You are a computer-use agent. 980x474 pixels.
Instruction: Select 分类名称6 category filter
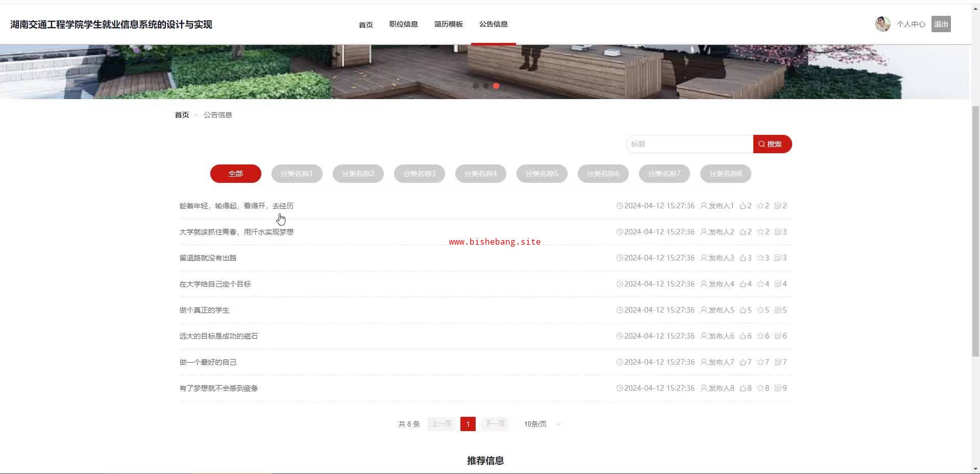click(603, 174)
